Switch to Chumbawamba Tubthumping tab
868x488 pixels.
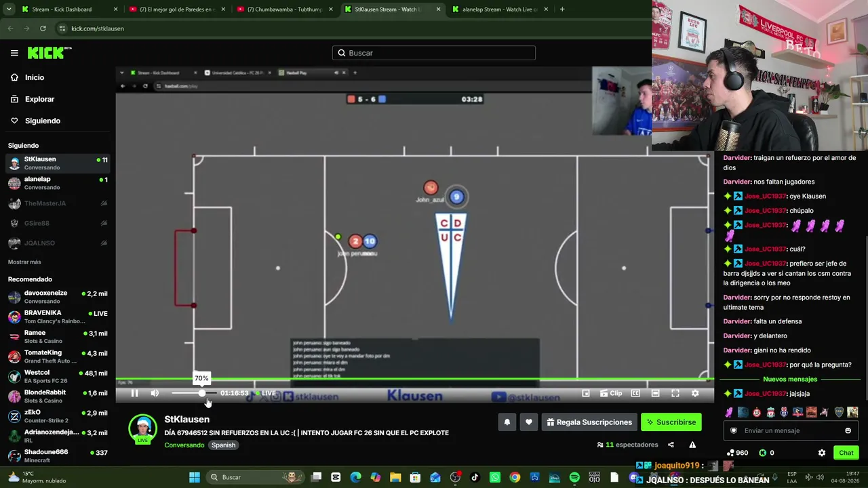point(285,9)
